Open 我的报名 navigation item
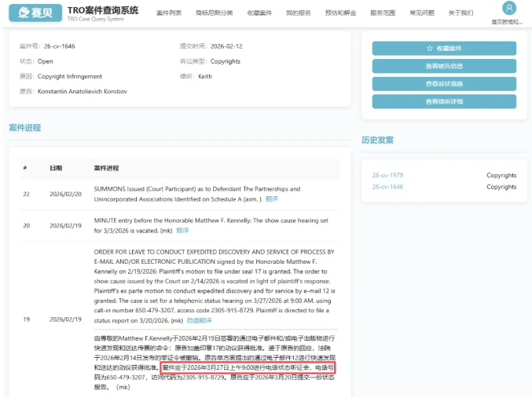532x398 pixels. click(298, 13)
